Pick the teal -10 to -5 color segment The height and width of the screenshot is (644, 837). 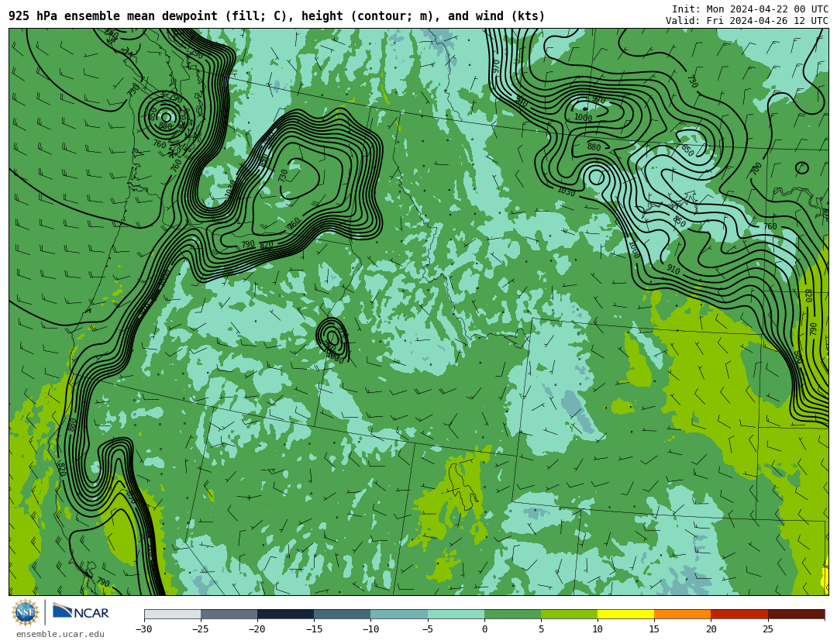399,614
